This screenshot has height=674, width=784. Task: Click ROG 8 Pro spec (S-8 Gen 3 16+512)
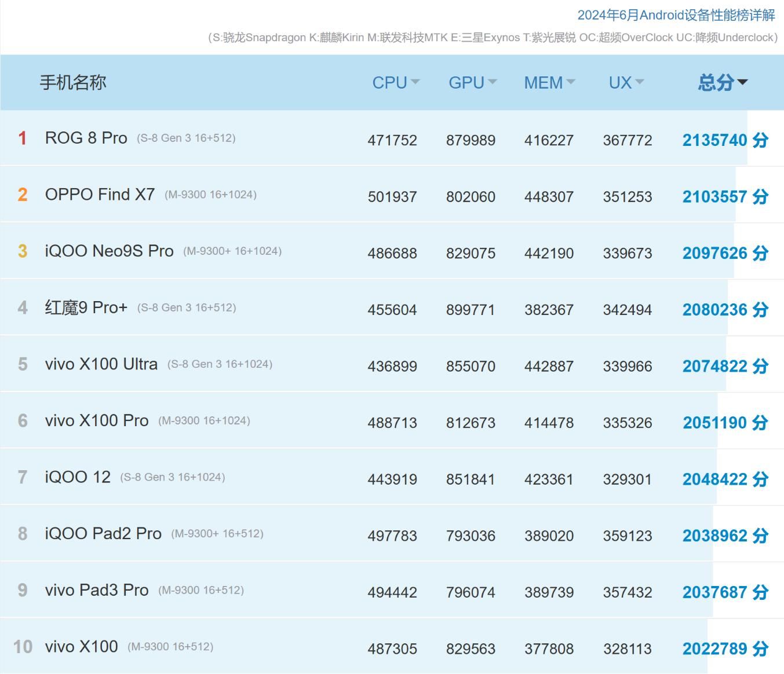pos(186,138)
